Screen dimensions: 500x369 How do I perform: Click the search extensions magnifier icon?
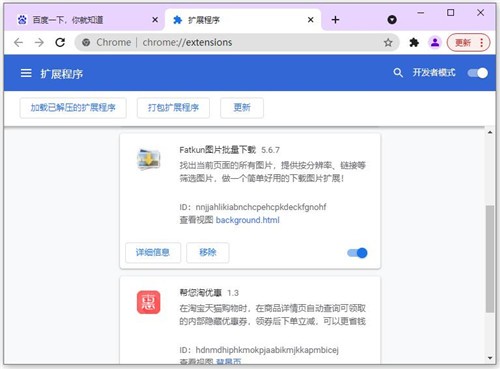[398, 73]
